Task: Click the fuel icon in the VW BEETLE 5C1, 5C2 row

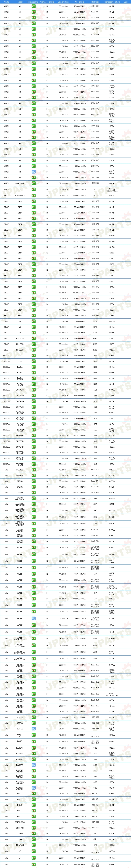Action: 34,470
